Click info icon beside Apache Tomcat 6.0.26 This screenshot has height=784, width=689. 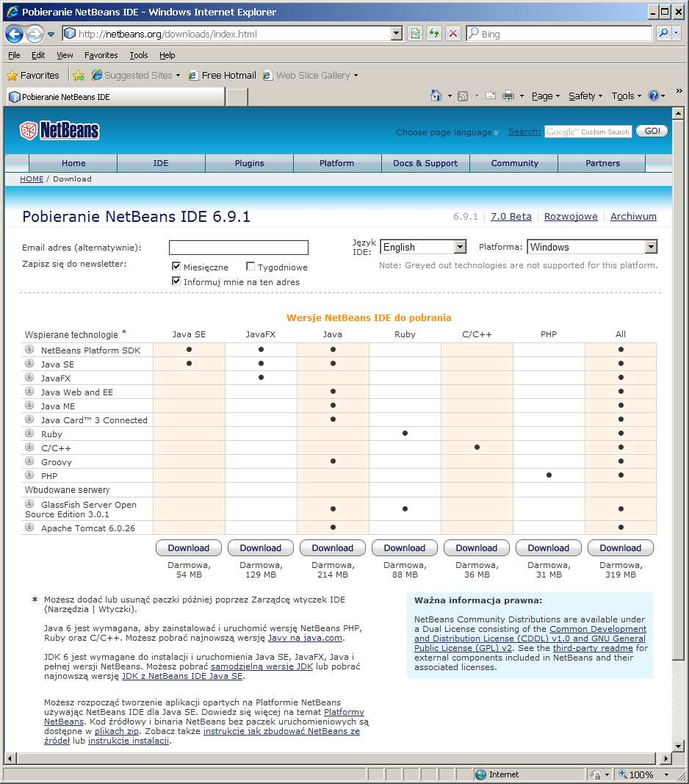tap(29, 528)
